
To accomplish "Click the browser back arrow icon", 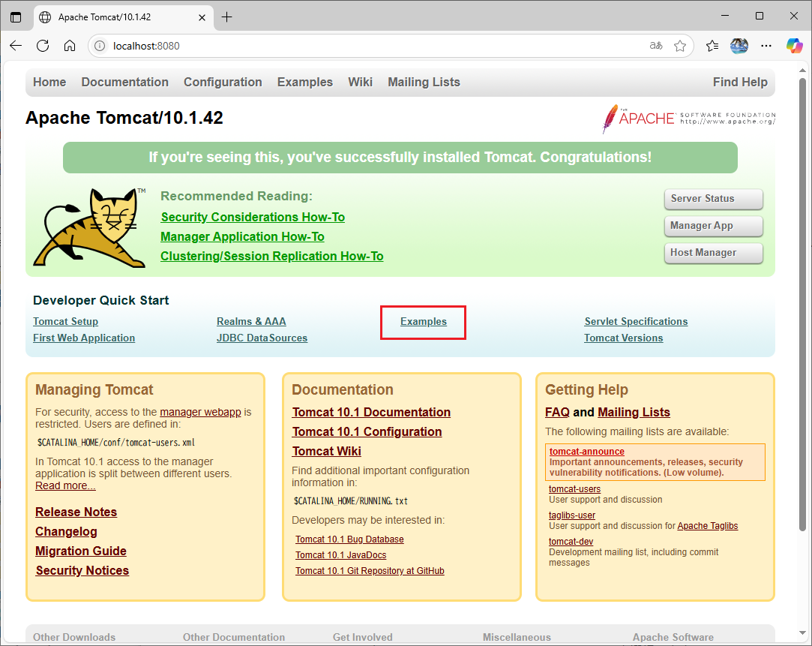I will pos(16,46).
